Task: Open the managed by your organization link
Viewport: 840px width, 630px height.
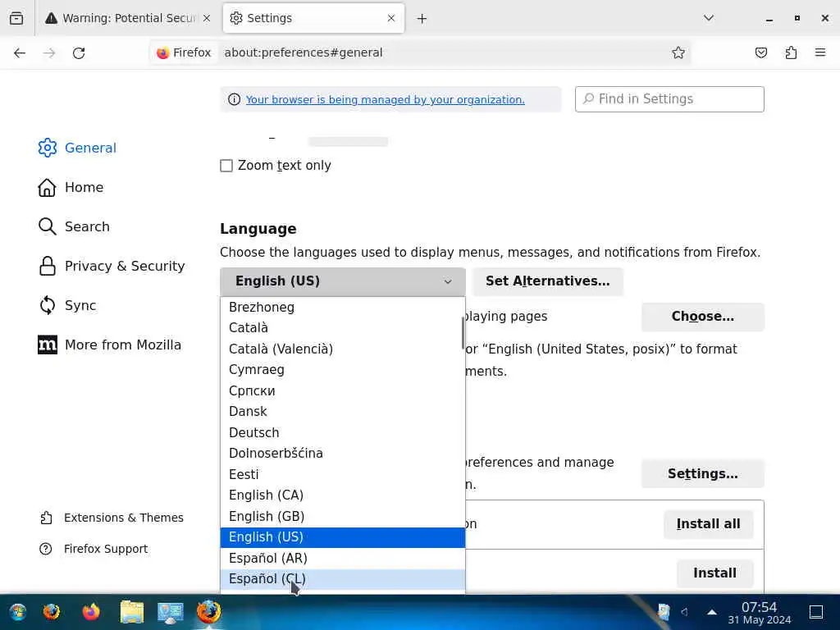Action: click(x=386, y=99)
